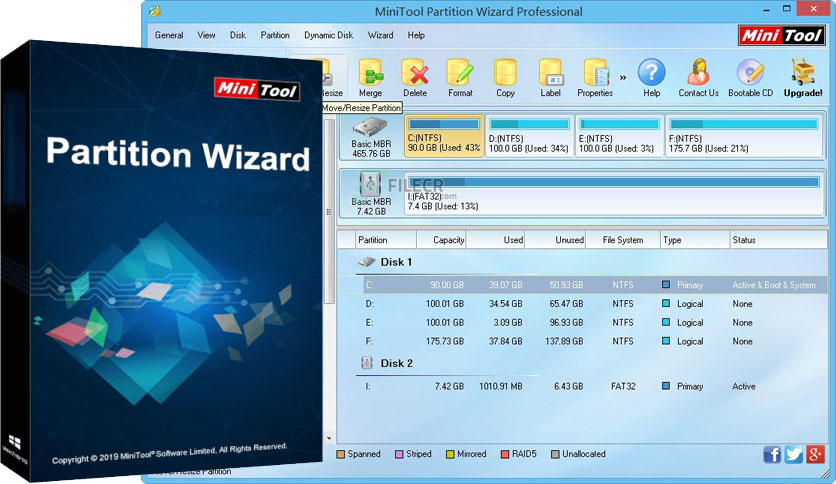The image size is (836, 484).
Task: Open the Wizard menu
Action: 381,35
